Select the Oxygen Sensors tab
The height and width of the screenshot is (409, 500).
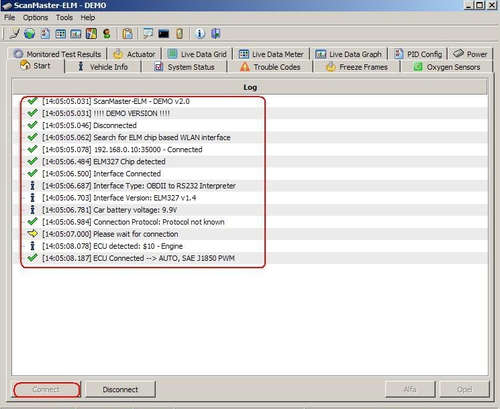coord(447,67)
